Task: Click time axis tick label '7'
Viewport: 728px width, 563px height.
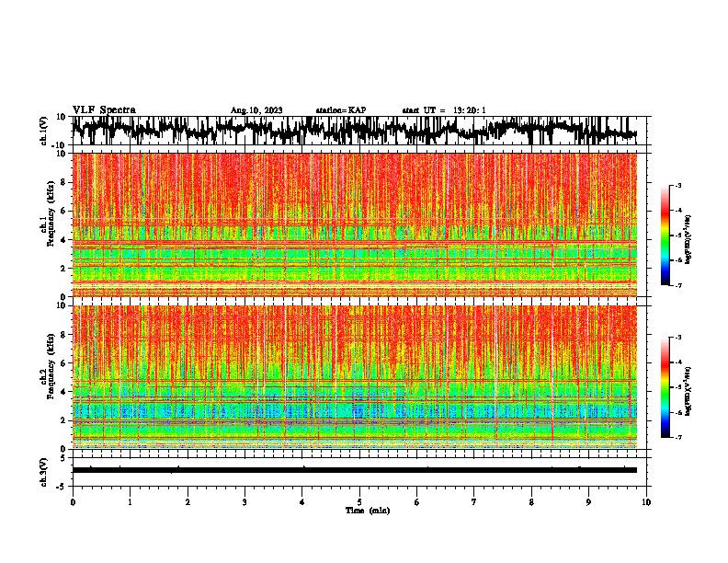Action: [474, 502]
